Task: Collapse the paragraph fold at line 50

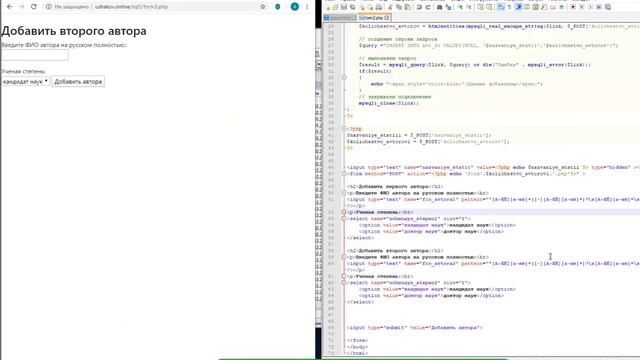Action: click(344, 193)
